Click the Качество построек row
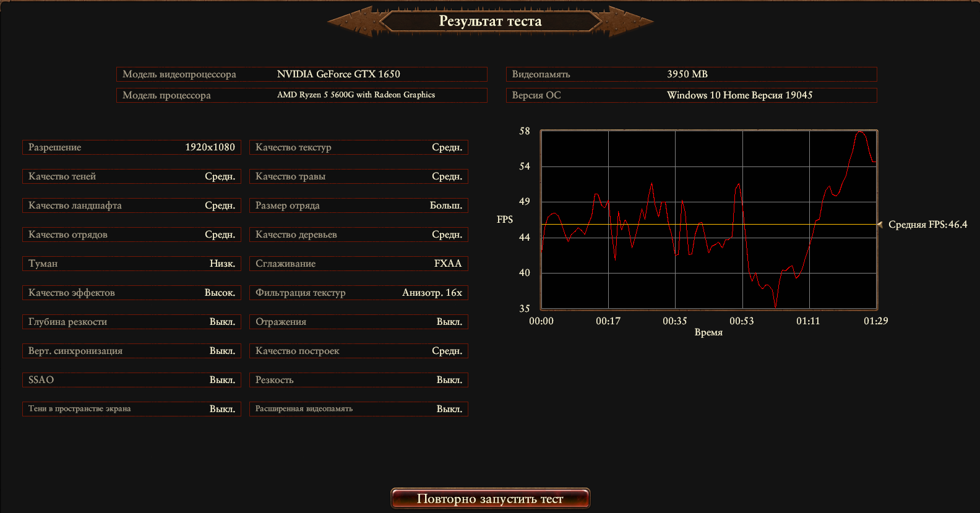980x513 pixels. [x=359, y=351]
